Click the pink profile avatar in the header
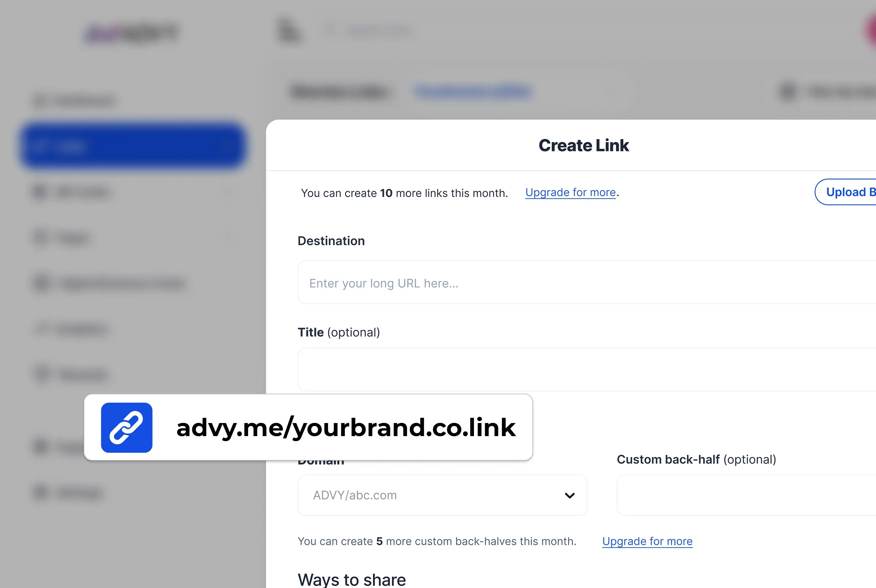The height and width of the screenshot is (588, 876). click(x=870, y=30)
